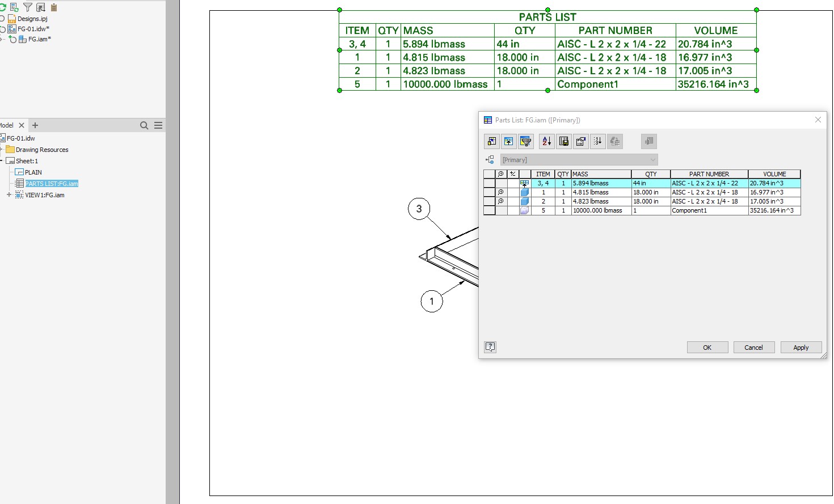
Task: Click the component icon for item 5 row
Action: tap(525, 210)
